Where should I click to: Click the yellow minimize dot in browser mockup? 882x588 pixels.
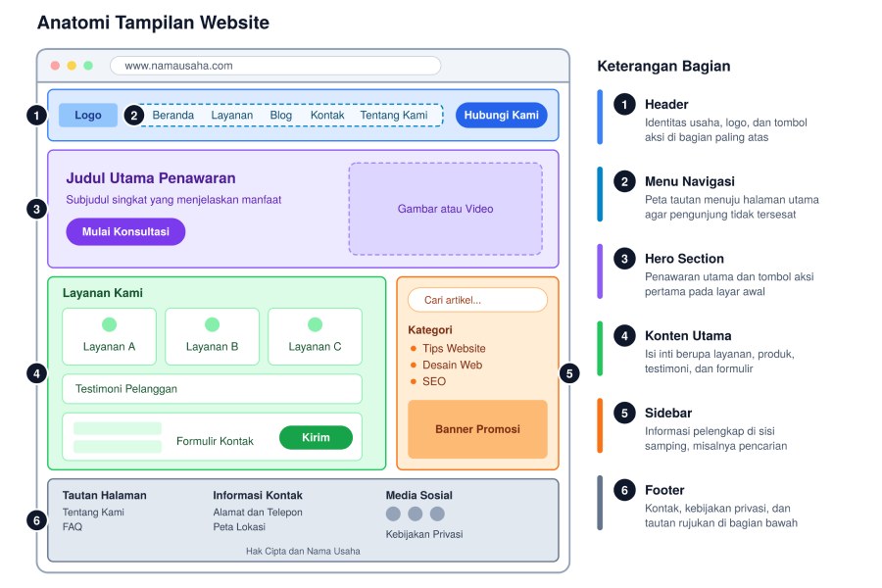pos(72,66)
